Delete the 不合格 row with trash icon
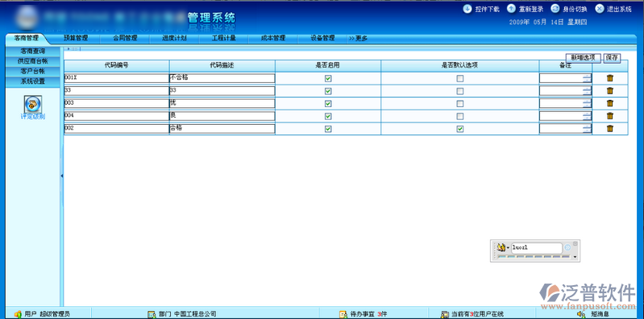 pos(610,78)
